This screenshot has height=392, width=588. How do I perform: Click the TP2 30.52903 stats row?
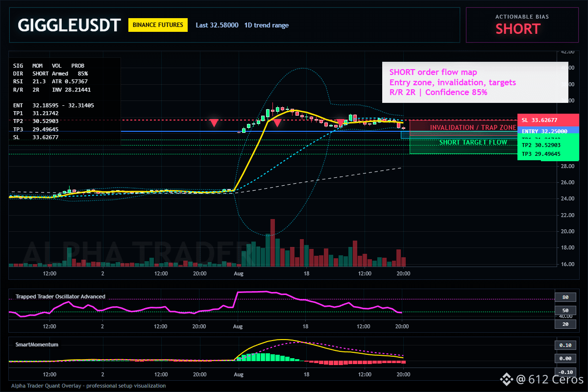coord(36,121)
